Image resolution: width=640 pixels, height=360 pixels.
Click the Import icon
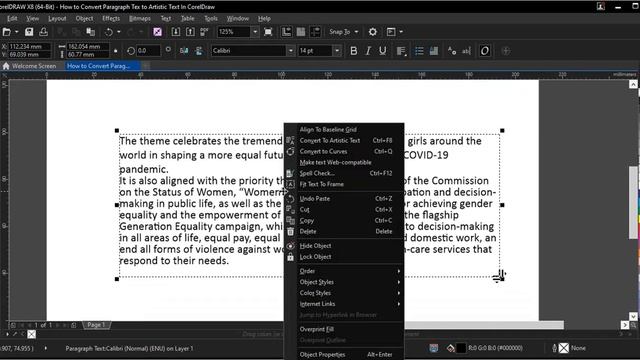(176, 32)
